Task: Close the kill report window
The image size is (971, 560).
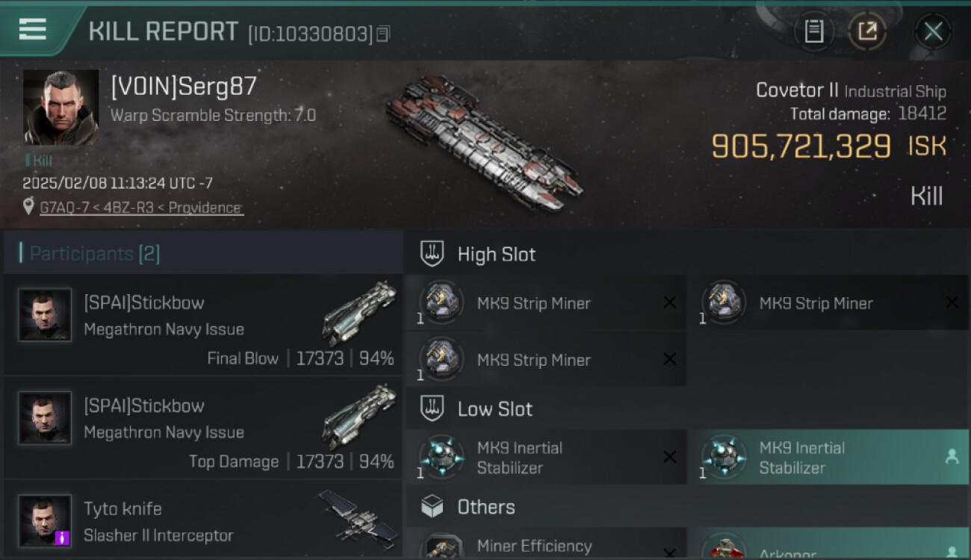Action: point(933,31)
